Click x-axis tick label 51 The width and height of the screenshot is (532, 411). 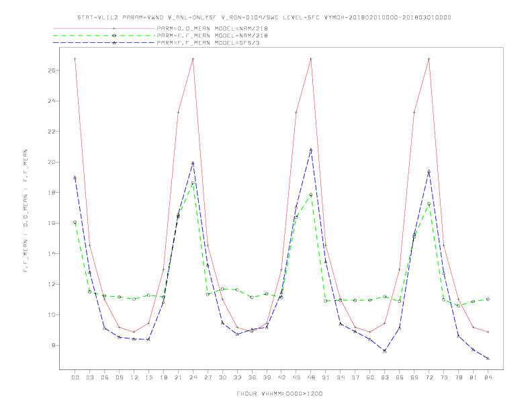[x=326, y=377]
